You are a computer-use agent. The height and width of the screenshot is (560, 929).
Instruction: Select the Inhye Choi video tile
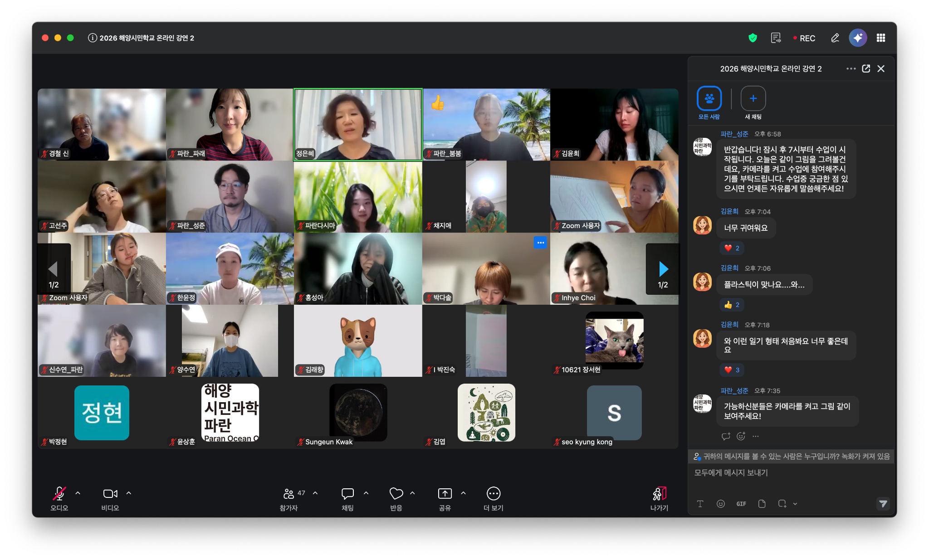click(614, 269)
